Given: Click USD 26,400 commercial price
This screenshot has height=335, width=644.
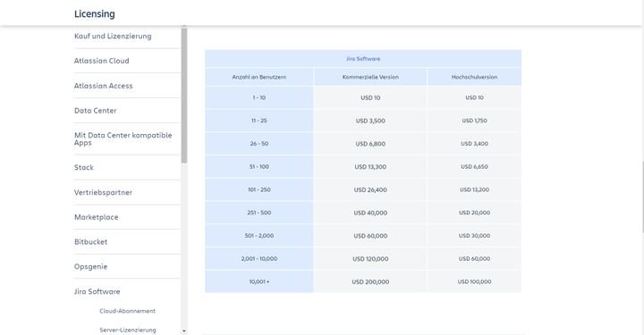Looking at the screenshot, I should (370, 190).
